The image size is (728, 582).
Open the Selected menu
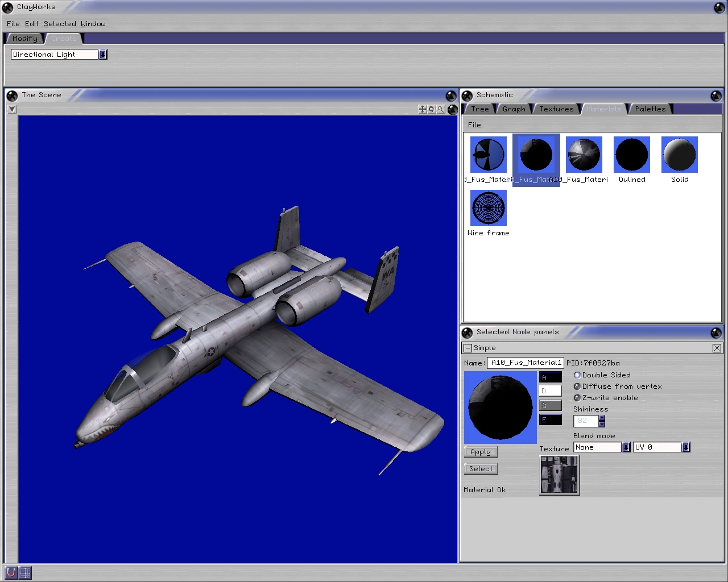pyautogui.click(x=60, y=24)
